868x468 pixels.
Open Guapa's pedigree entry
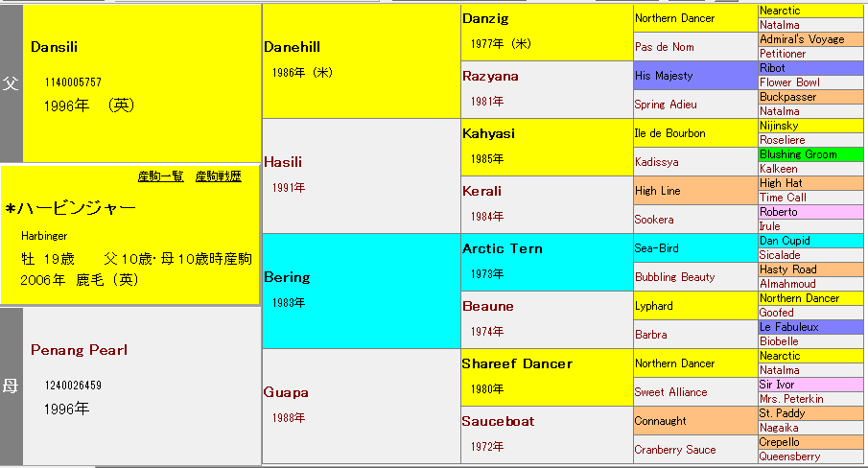(x=285, y=392)
